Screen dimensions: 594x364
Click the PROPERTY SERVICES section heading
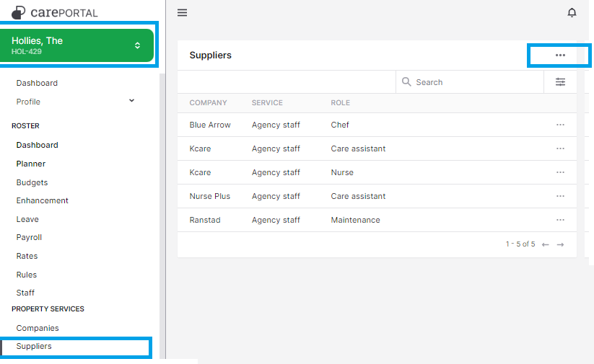click(48, 309)
